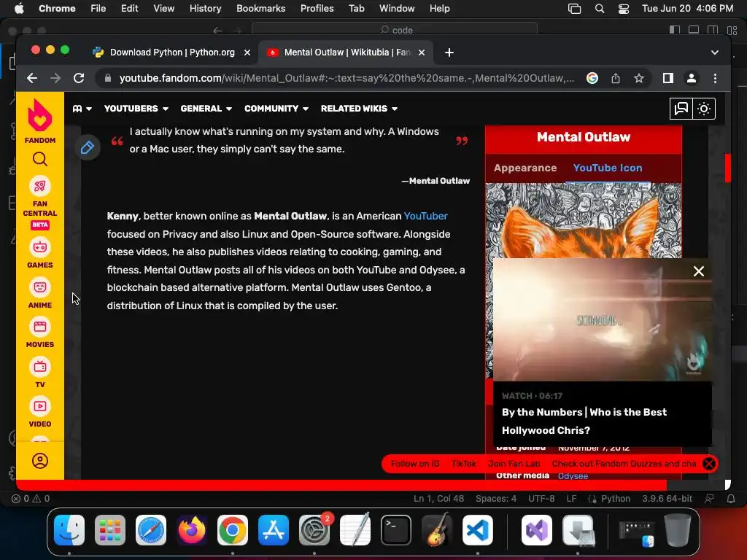Select the Appearance infobox tab

525,168
